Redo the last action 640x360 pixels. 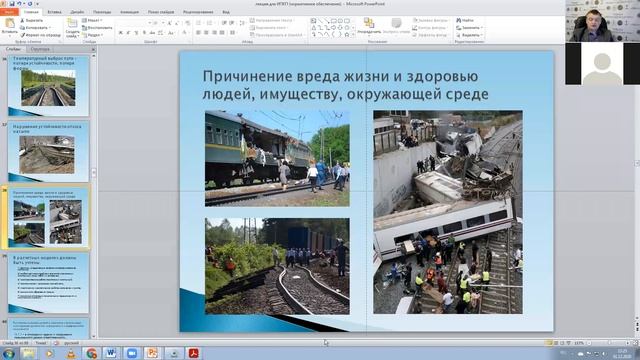point(30,4)
